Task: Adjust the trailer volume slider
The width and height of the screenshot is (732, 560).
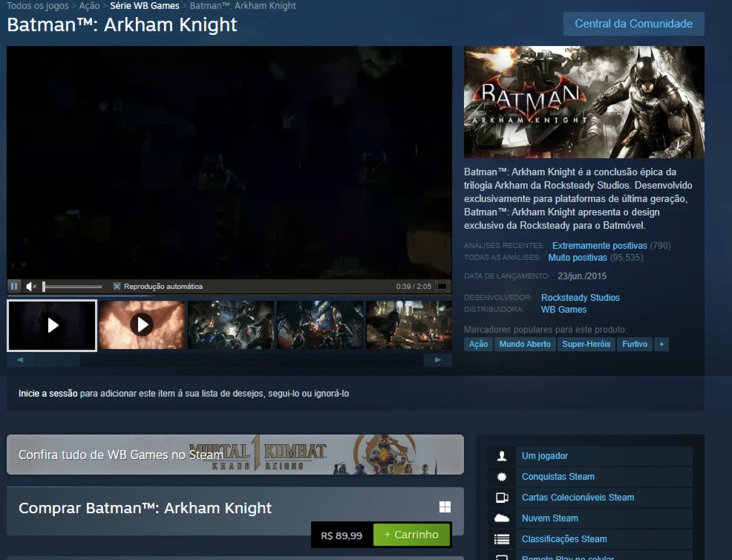Action: 72,286
